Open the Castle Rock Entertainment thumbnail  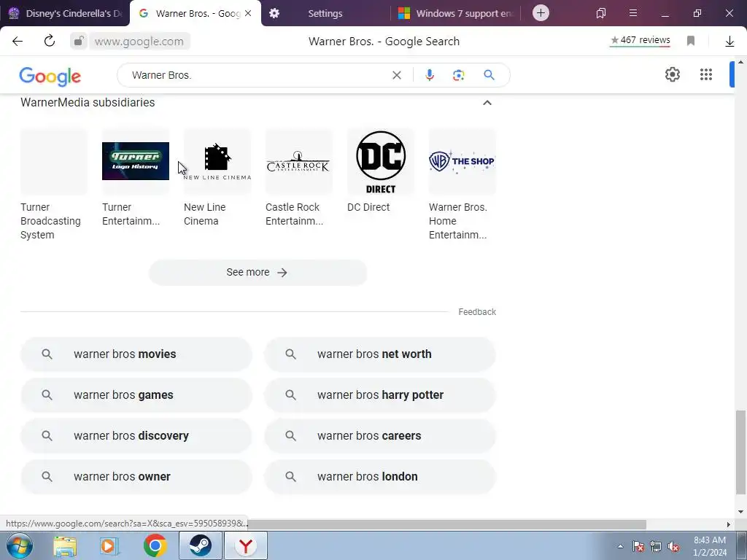tap(298, 161)
